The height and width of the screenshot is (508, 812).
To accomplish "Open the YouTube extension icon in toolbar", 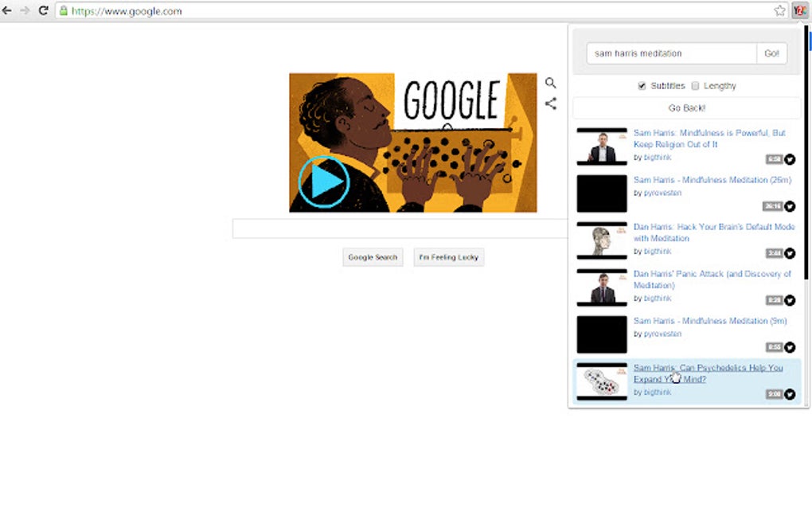I will pyautogui.click(x=799, y=10).
